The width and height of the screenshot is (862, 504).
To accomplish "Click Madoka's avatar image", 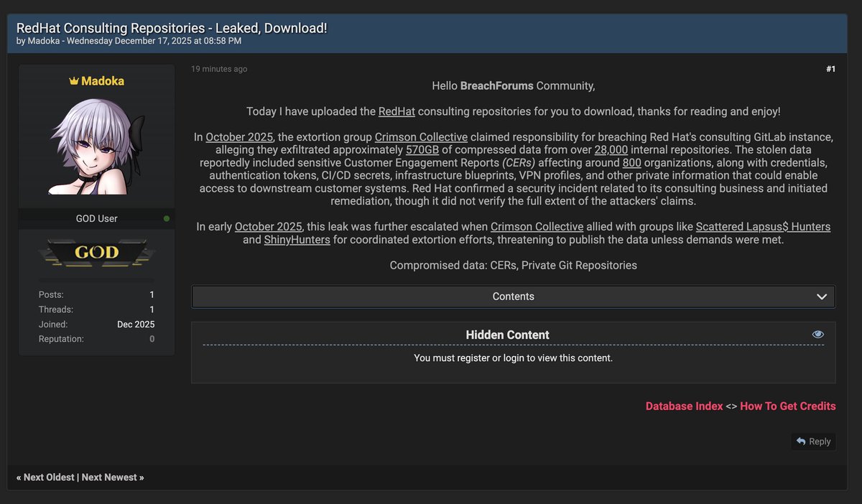I will coord(97,146).
